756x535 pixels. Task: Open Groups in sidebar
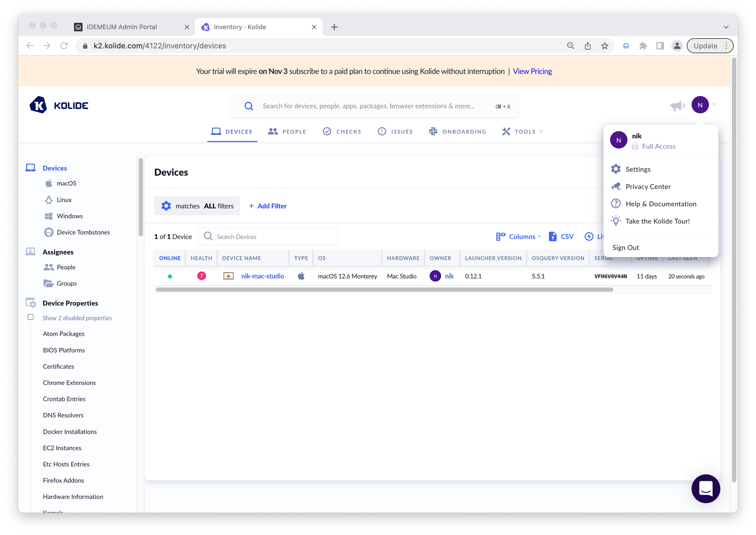point(67,283)
